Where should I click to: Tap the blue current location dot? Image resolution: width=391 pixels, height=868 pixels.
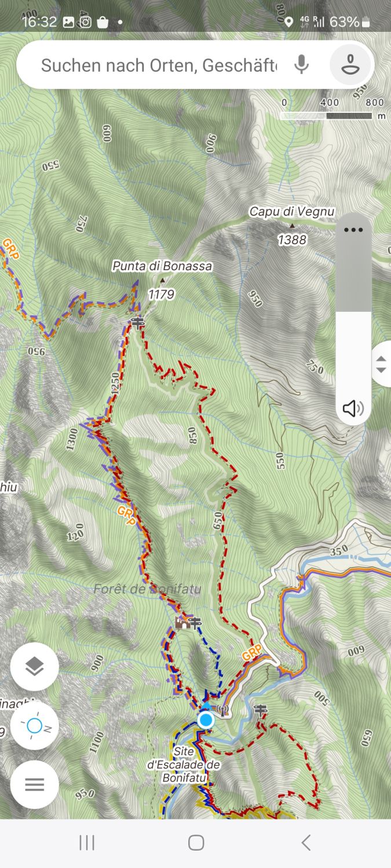coord(206,720)
